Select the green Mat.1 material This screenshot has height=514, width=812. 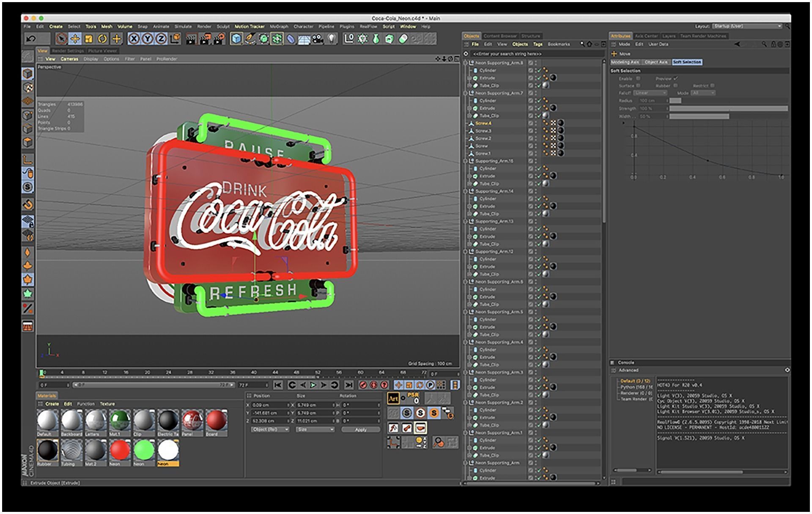[120, 422]
